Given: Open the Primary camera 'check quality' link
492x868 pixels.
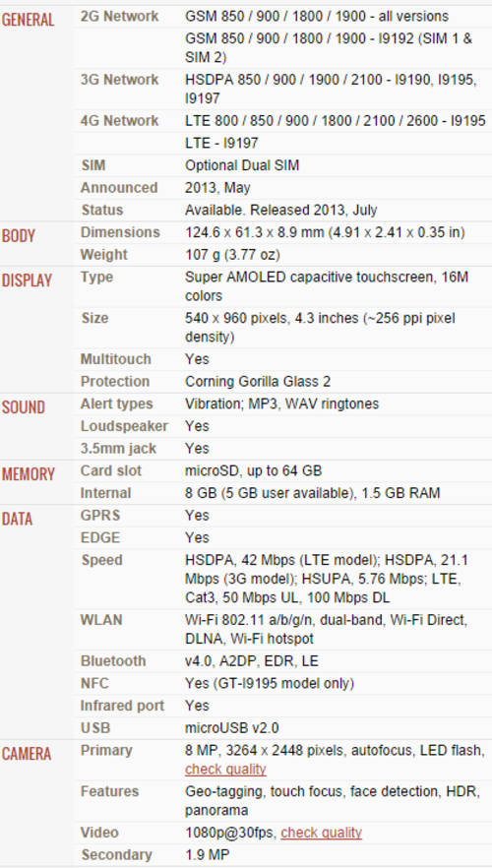Looking at the screenshot, I should pos(225,770).
